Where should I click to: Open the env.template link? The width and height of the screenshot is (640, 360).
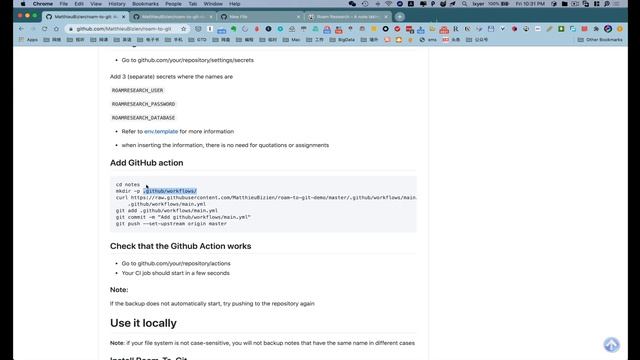click(x=161, y=131)
